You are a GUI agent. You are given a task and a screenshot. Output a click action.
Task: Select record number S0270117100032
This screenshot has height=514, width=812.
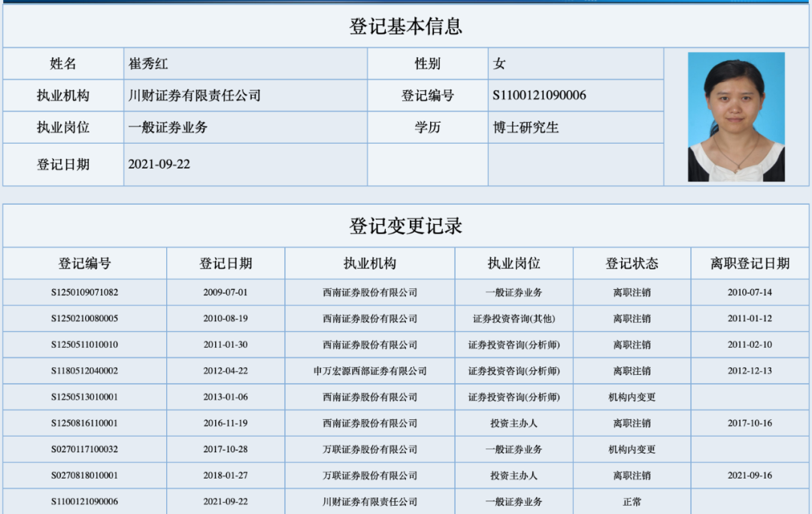tap(84, 449)
